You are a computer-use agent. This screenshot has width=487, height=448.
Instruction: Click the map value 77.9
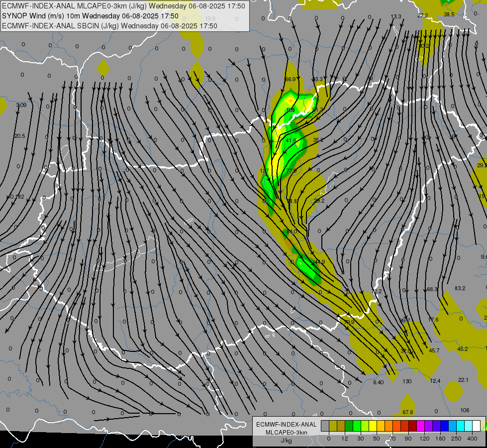click(x=292, y=171)
